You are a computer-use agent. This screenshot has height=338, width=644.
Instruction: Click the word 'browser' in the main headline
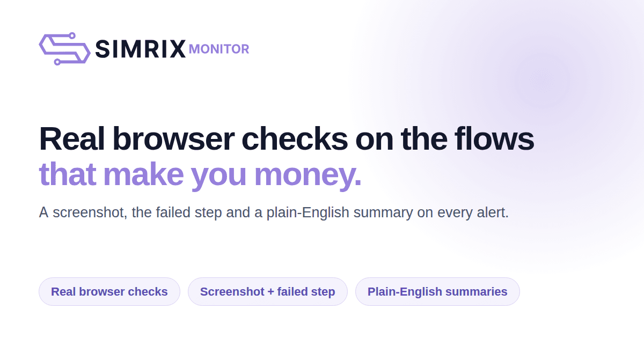tap(174, 139)
